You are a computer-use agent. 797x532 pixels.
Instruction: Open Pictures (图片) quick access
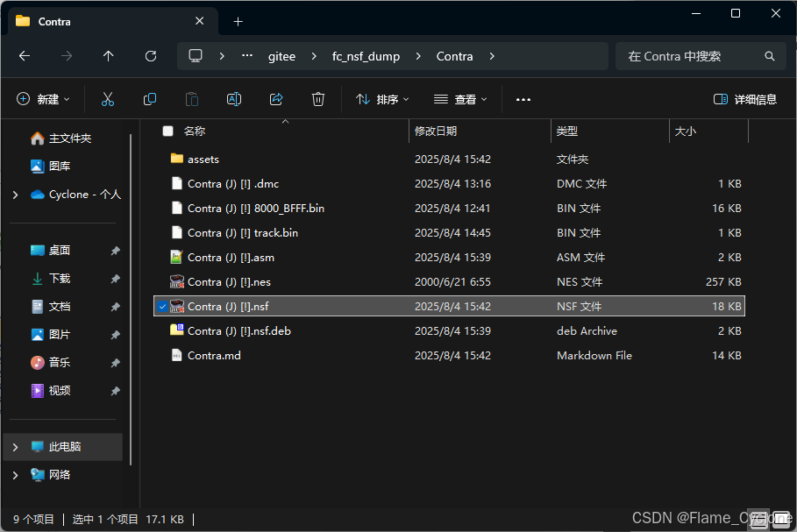(x=50, y=334)
